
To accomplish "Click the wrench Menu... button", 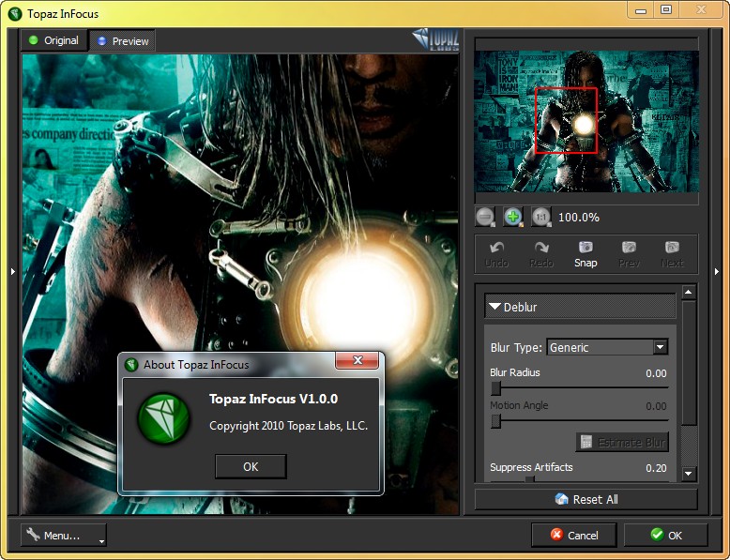I will tap(63, 535).
